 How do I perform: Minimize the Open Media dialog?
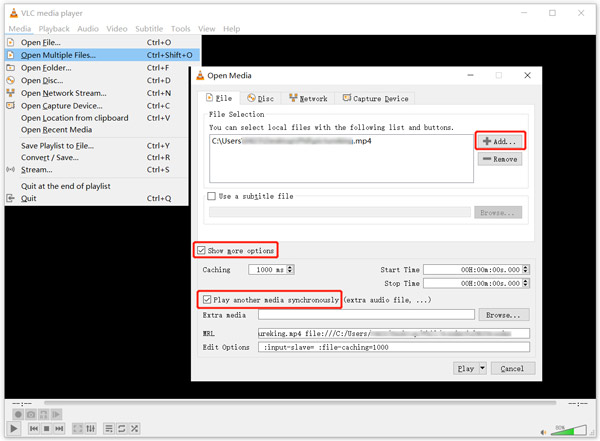click(470, 75)
